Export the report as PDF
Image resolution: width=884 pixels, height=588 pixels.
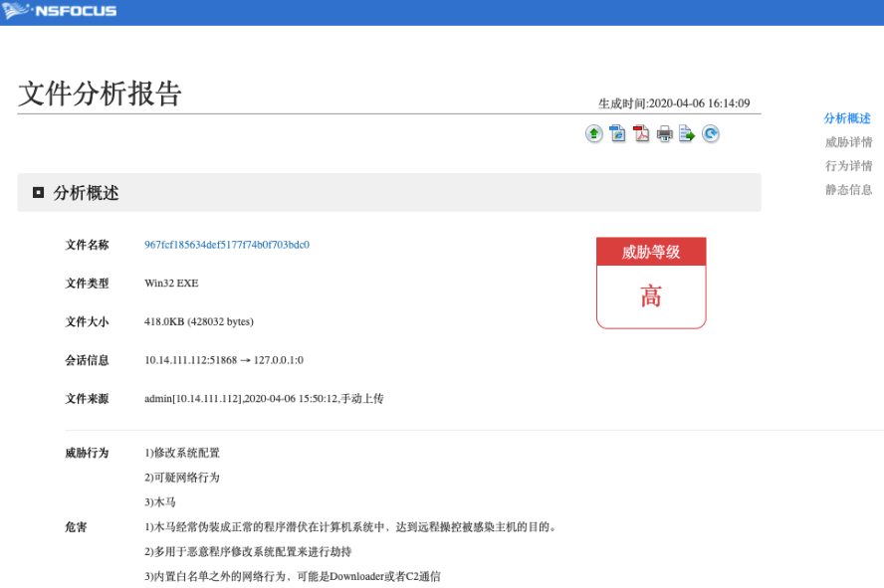pyautogui.click(x=640, y=133)
